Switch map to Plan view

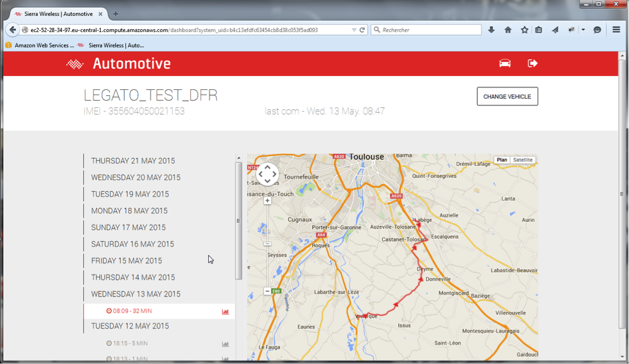[x=502, y=159]
